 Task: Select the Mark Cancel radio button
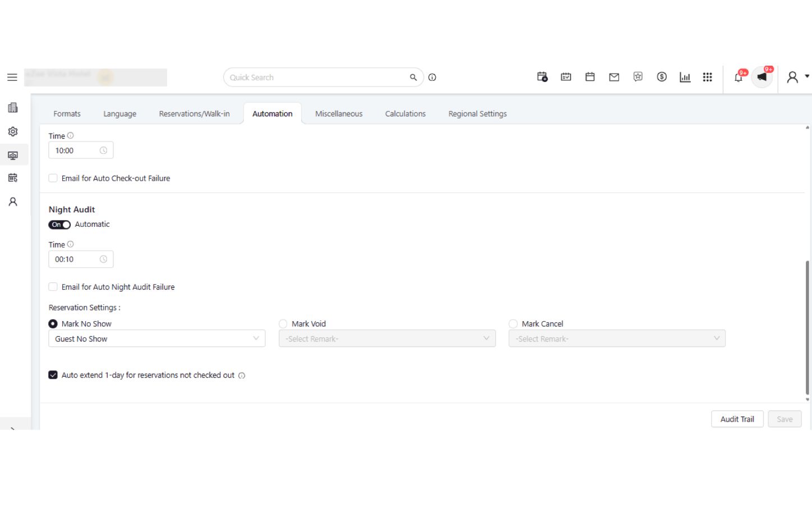513,324
